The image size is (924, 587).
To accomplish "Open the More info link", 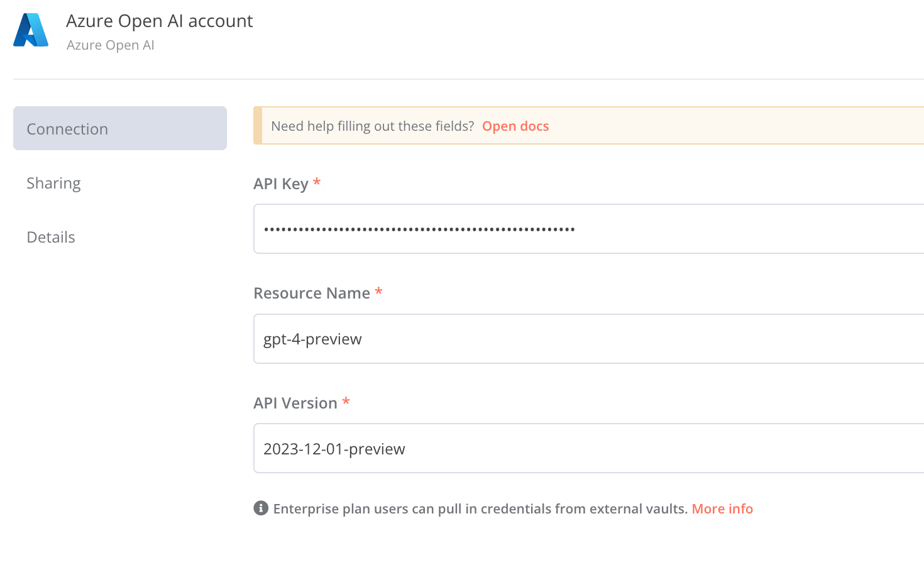I will pyautogui.click(x=722, y=508).
